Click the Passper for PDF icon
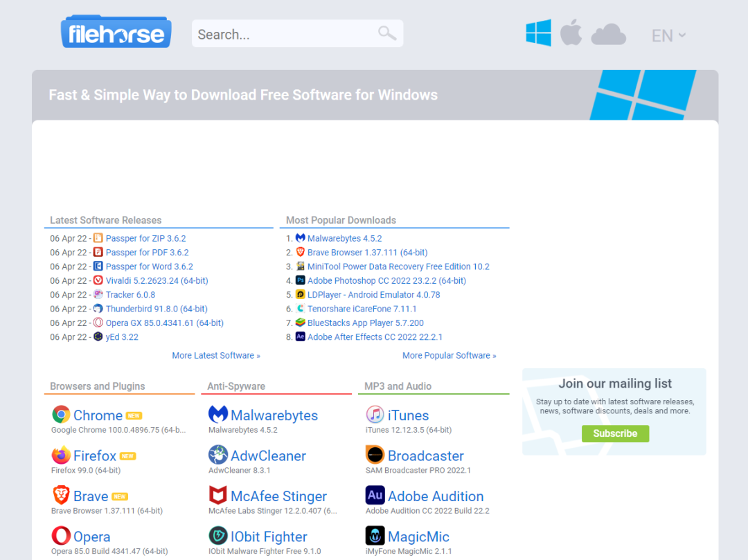 point(98,252)
